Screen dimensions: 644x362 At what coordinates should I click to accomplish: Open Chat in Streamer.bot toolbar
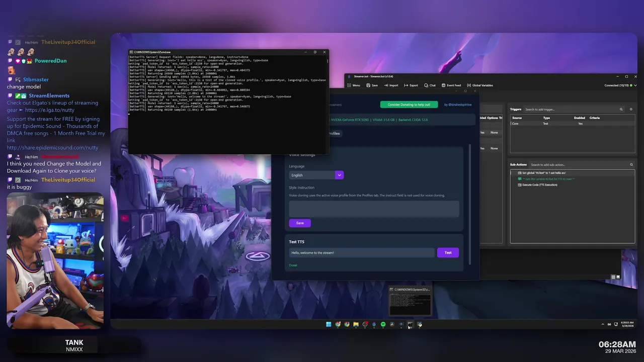click(x=430, y=85)
